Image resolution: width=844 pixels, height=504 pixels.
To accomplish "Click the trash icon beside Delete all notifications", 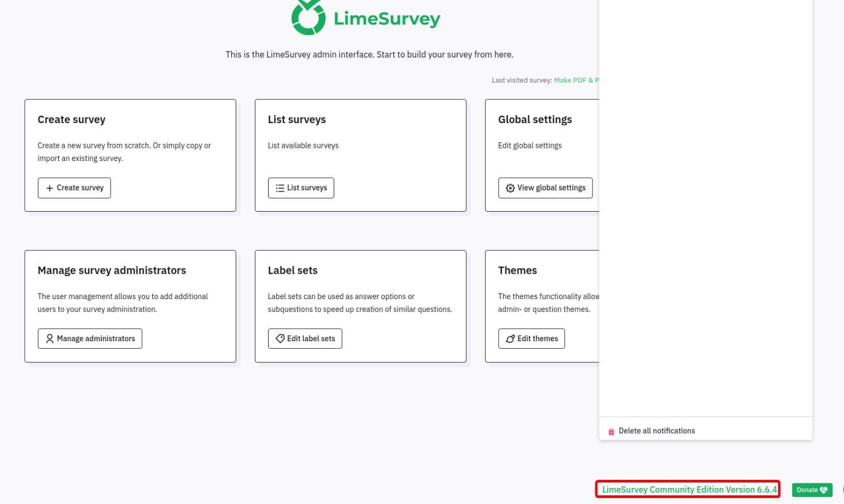I will (x=611, y=432).
